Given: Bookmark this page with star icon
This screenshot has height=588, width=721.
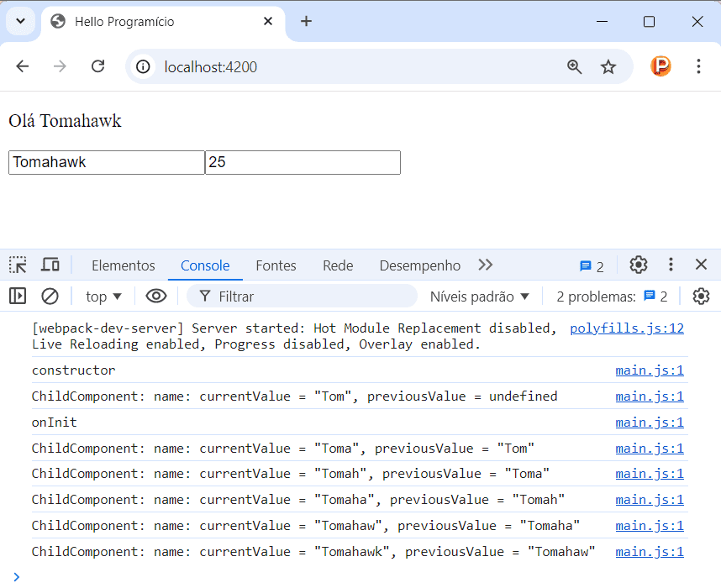Looking at the screenshot, I should point(608,67).
